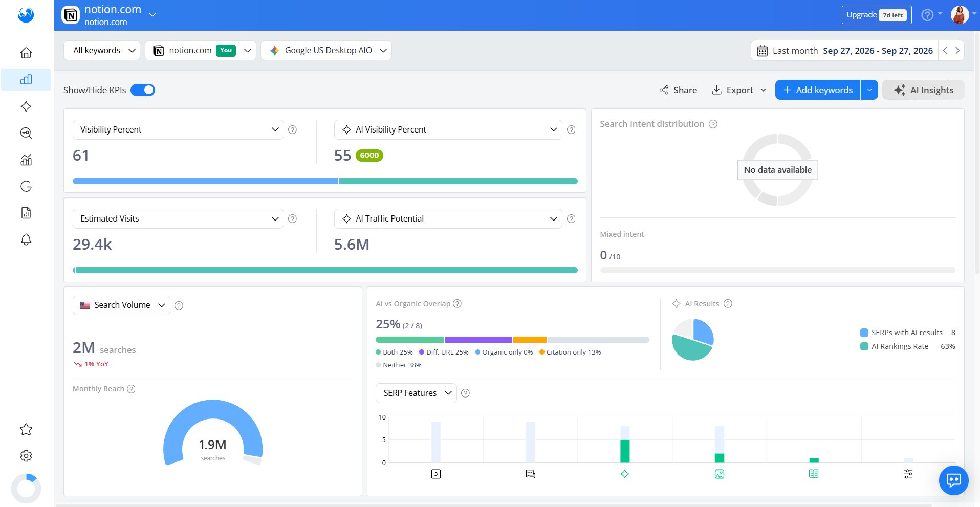
Task: Open the Google US Desktop AIO dropdown
Action: click(x=326, y=50)
